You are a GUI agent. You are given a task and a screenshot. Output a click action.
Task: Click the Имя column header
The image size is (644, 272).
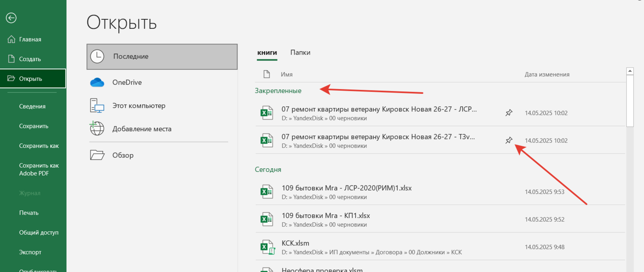pyautogui.click(x=287, y=74)
